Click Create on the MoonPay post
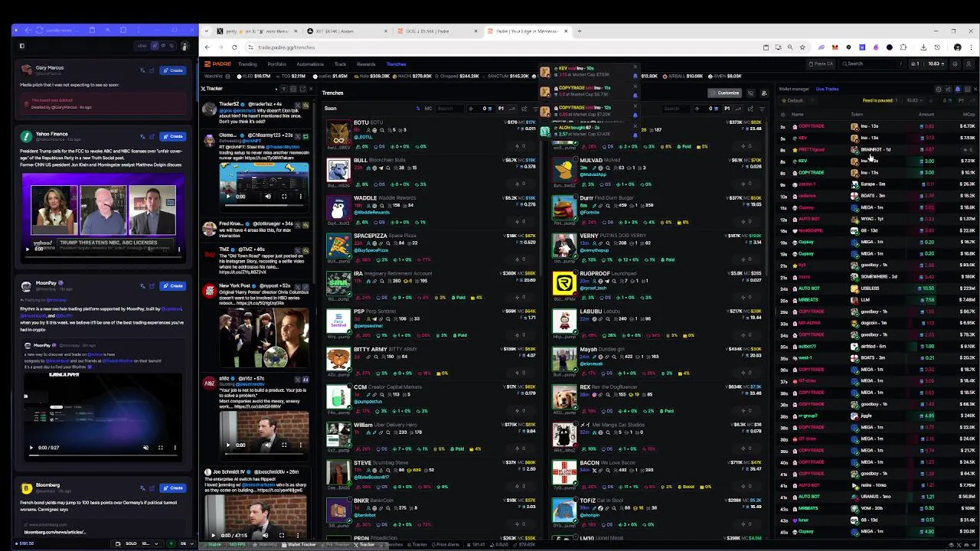This screenshot has width=980, height=551. pyautogui.click(x=173, y=285)
